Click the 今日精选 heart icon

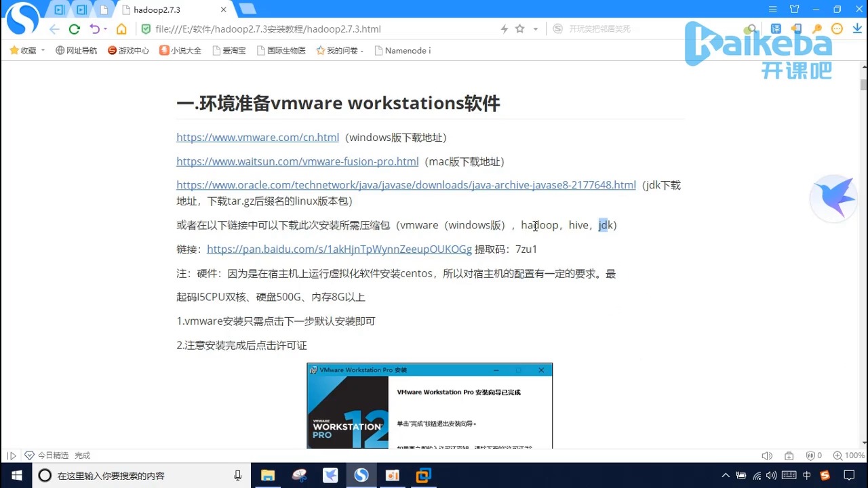[29, 456]
